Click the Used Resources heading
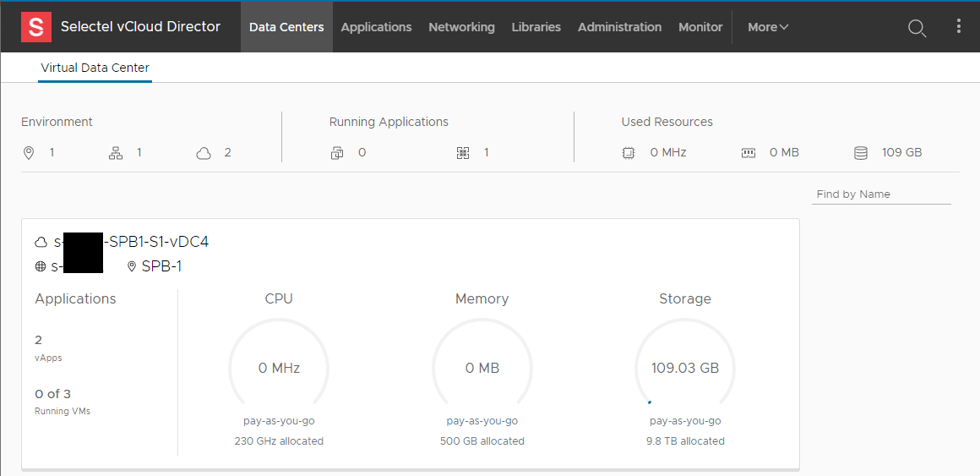Image resolution: width=980 pixels, height=476 pixels. [667, 122]
